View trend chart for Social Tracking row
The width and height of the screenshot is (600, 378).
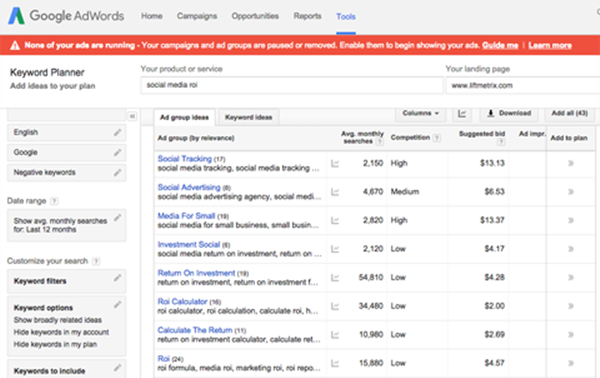335,164
